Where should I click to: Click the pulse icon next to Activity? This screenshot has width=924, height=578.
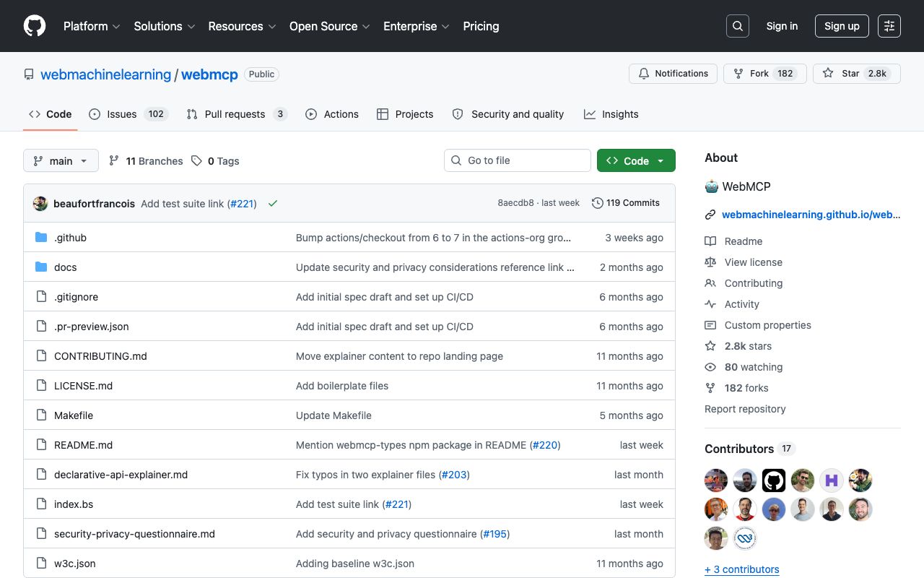(710, 304)
